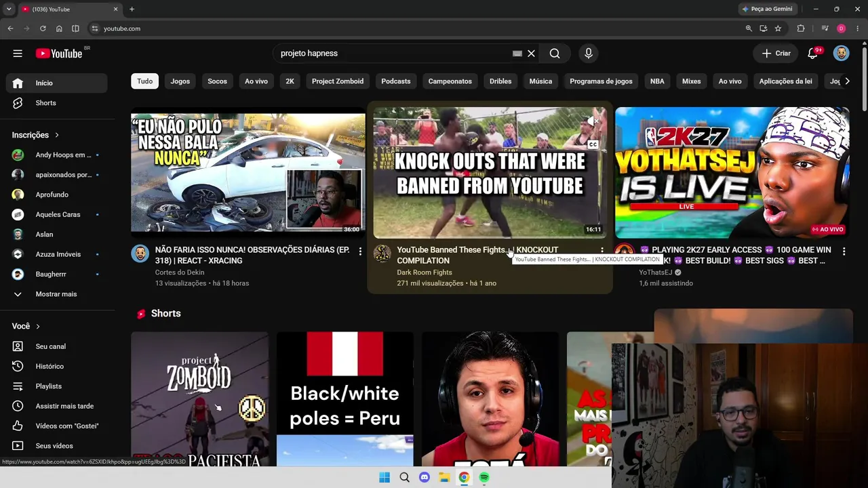
Task: Open options menu for the 2K27 live stream
Action: pyautogui.click(x=844, y=251)
